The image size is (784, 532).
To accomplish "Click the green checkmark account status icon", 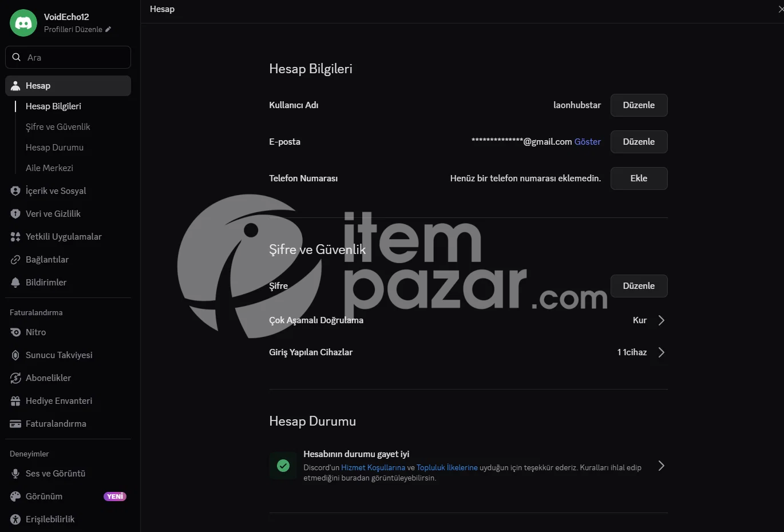I will pyautogui.click(x=283, y=466).
